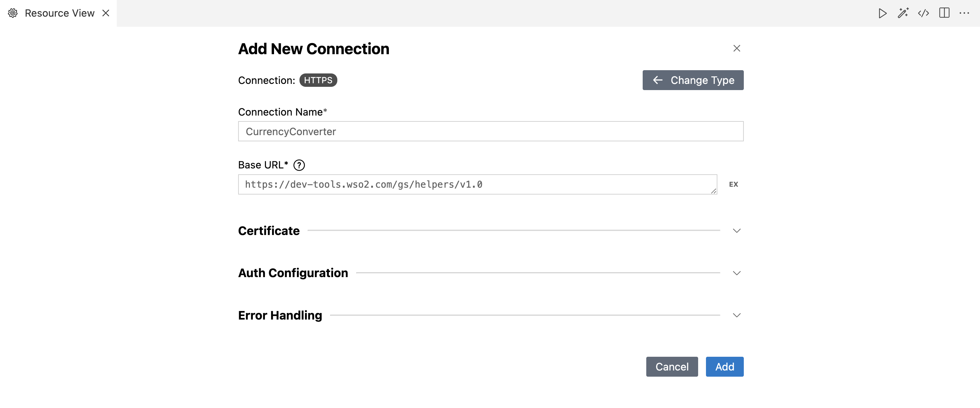Show the source code view icon

point(923,13)
